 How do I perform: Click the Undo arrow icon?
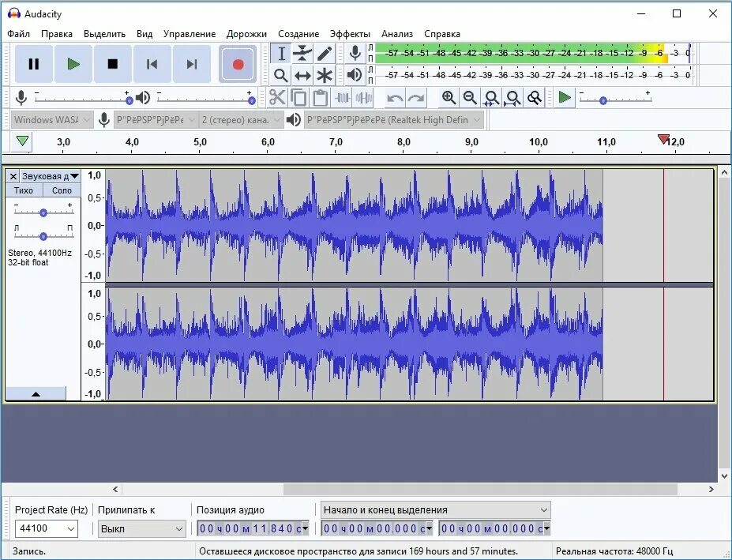click(395, 98)
